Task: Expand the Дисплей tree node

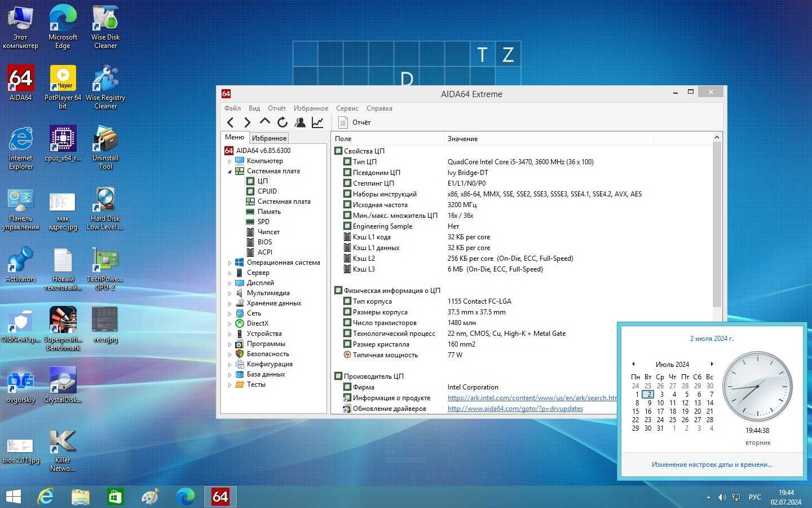Action: point(230,283)
